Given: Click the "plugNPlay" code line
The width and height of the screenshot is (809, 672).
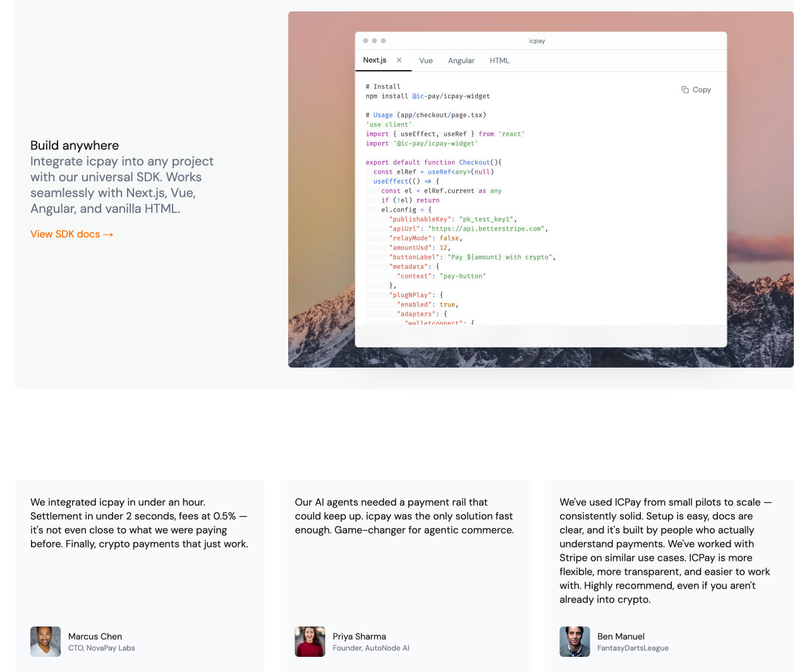Looking at the screenshot, I should coord(417,295).
